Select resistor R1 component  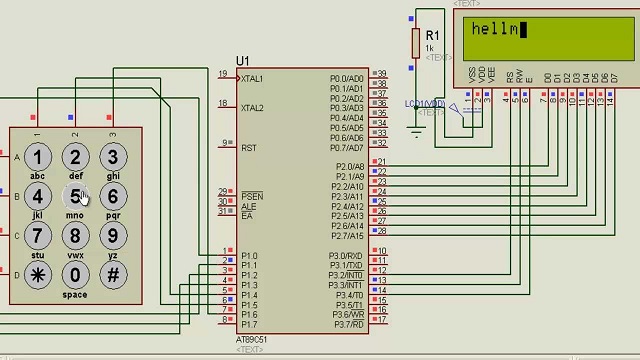(416, 43)
